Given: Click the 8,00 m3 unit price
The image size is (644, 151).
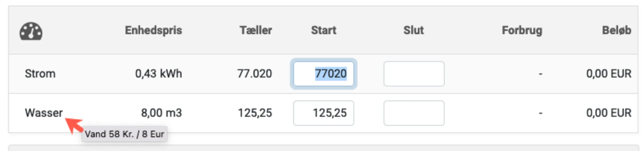Looking at the screenshot, I should click(161, 113).
